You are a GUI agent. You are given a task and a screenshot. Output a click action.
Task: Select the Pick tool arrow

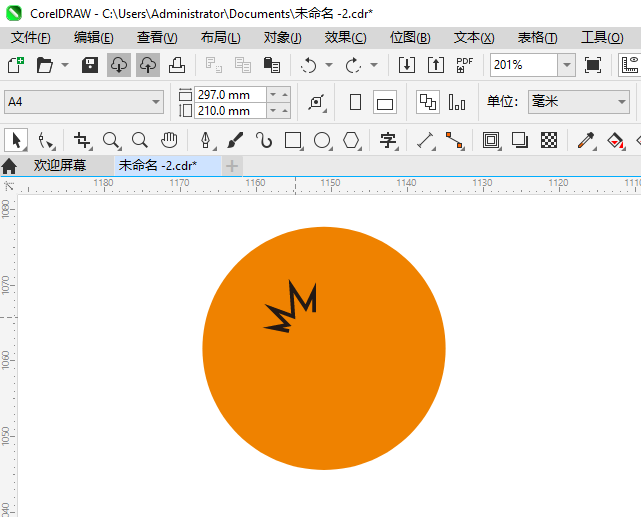coord(16,141)
